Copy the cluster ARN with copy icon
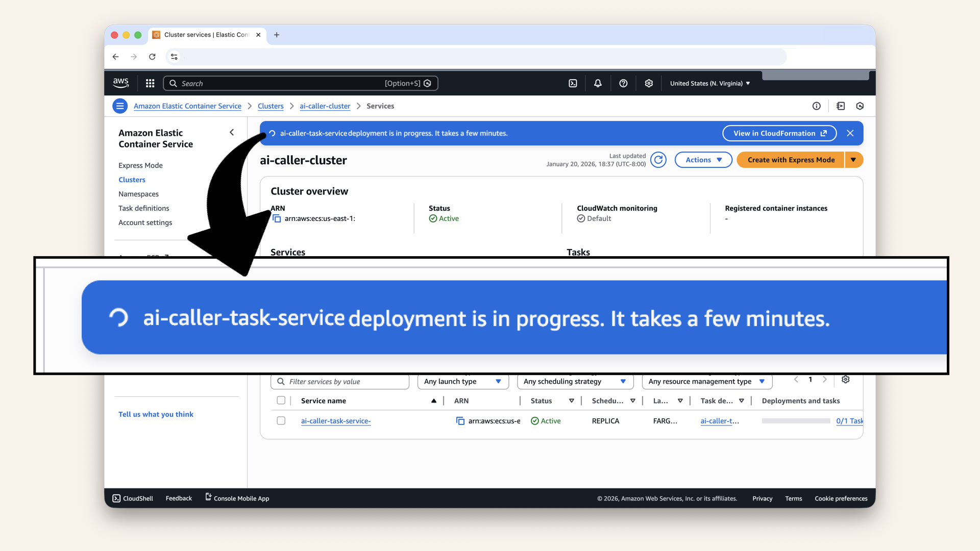Screen dimensions: 980x551 click(x=277, y=218)
